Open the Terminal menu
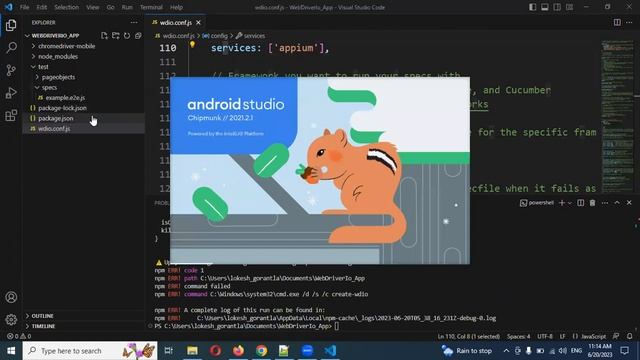Image resolution: width=640 pixels, height=360 pixels. [151, 7]
